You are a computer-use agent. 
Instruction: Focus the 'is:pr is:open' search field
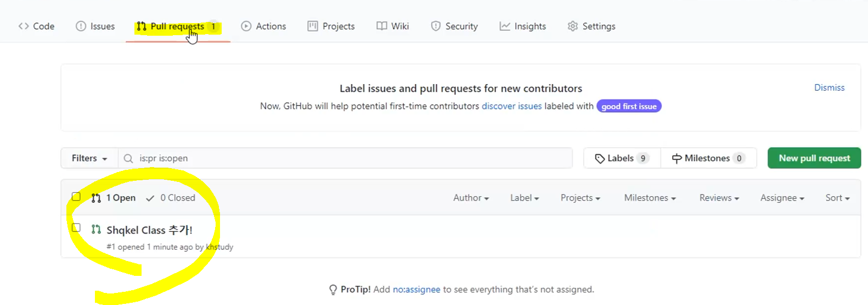[x=346, y=158]
